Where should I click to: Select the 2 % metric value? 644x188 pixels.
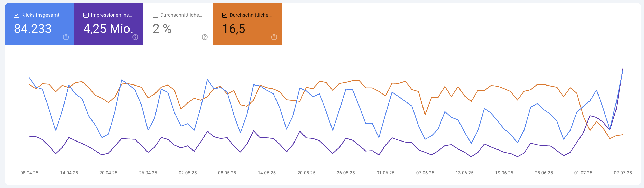coord(162,29)
